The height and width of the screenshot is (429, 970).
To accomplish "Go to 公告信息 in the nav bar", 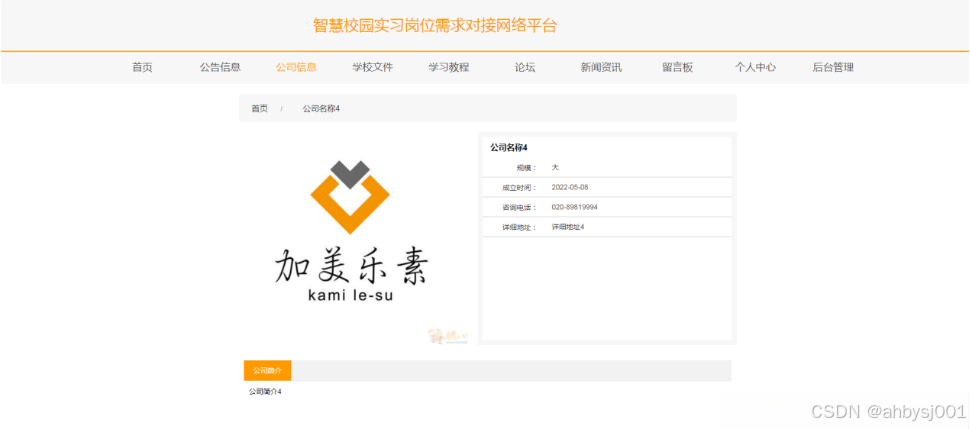I will click(x=220, y=67).
